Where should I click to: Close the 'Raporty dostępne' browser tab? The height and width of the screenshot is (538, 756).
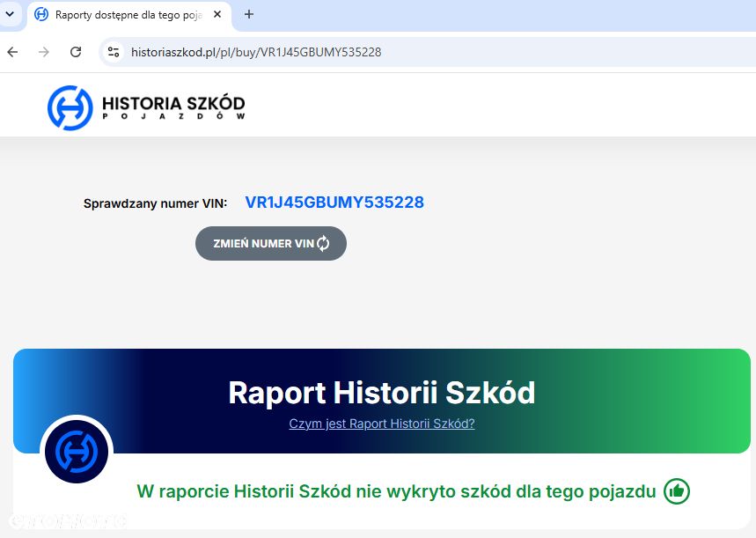[217, 14]
